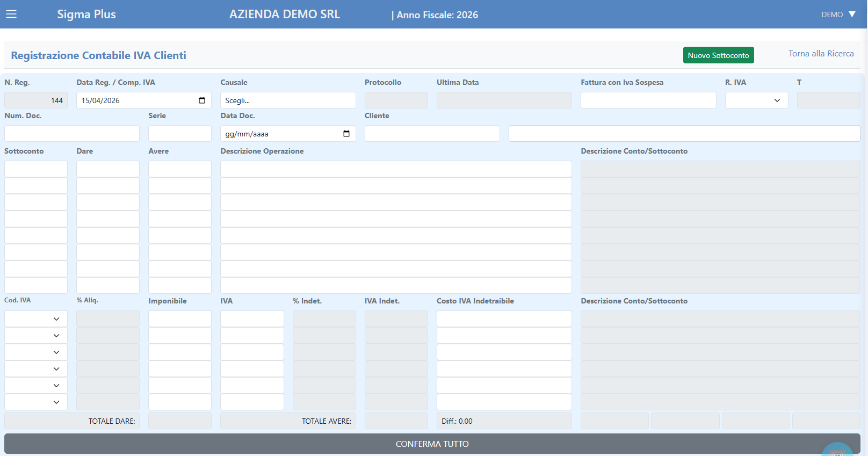Image resolution: width=868 pixels, height=456 pixels.
Task: Click the first Sottoconto row field
Action: point(36,169)
